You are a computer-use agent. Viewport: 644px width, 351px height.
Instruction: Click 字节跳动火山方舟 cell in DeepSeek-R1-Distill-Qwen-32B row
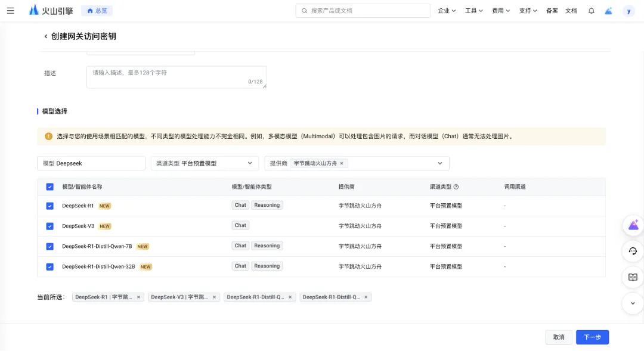360,267
